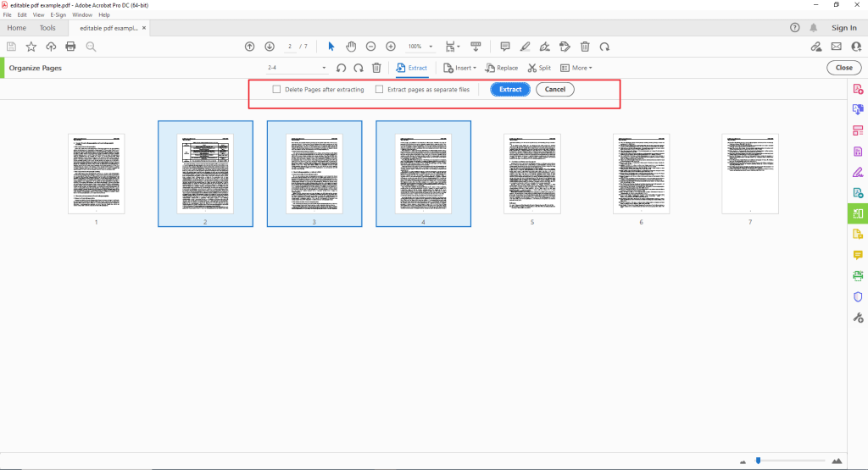The image size is (868, 470).
Task: Go to the previous page arrow
Action: click(x=250, y=47)
